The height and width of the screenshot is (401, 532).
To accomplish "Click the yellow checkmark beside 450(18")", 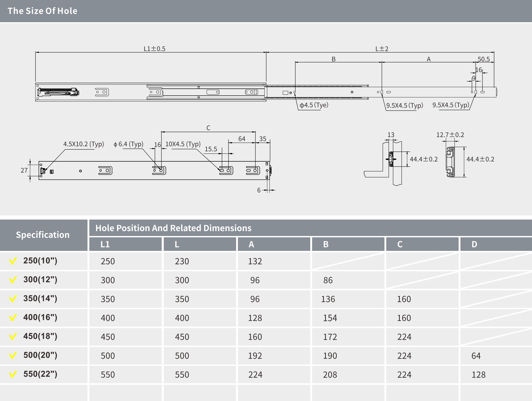I will point(13,337).
